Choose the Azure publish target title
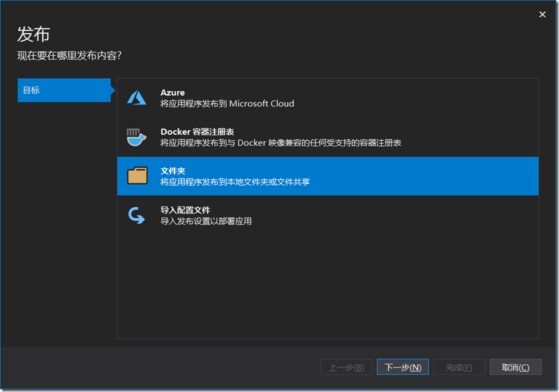This screenshot has height=392, width=559. pyautogui.click(x=172, y=93)
